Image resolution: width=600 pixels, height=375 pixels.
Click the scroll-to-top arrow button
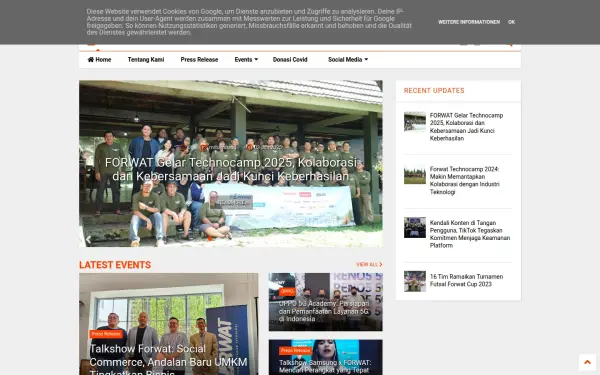point(587,362)
